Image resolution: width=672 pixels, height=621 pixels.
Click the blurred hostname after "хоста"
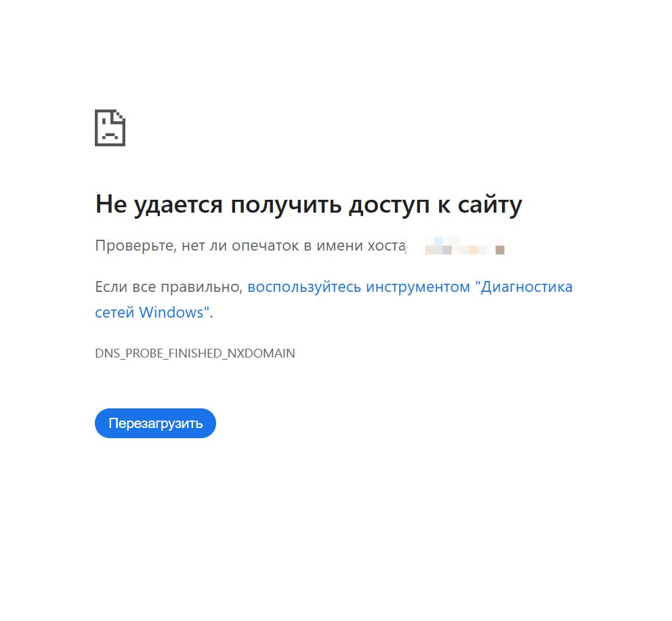[455, 246]
